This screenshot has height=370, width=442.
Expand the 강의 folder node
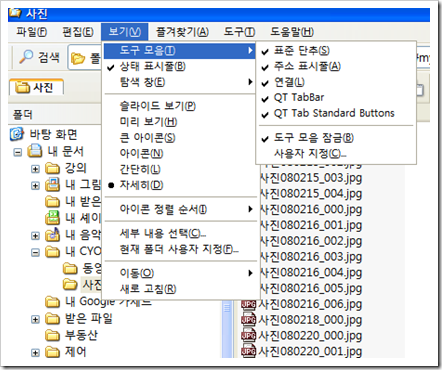[35, 169]
